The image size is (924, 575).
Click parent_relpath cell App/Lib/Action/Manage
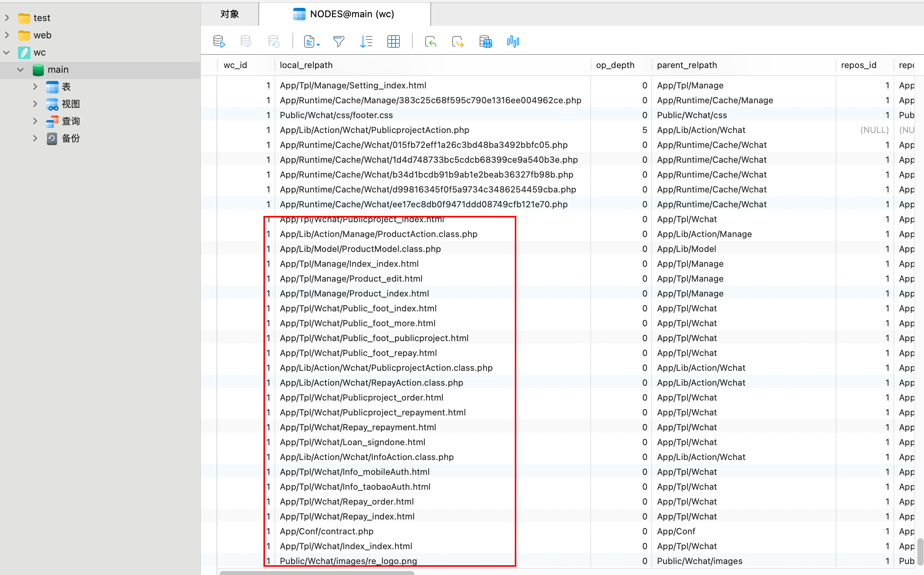tap(744, 234)
